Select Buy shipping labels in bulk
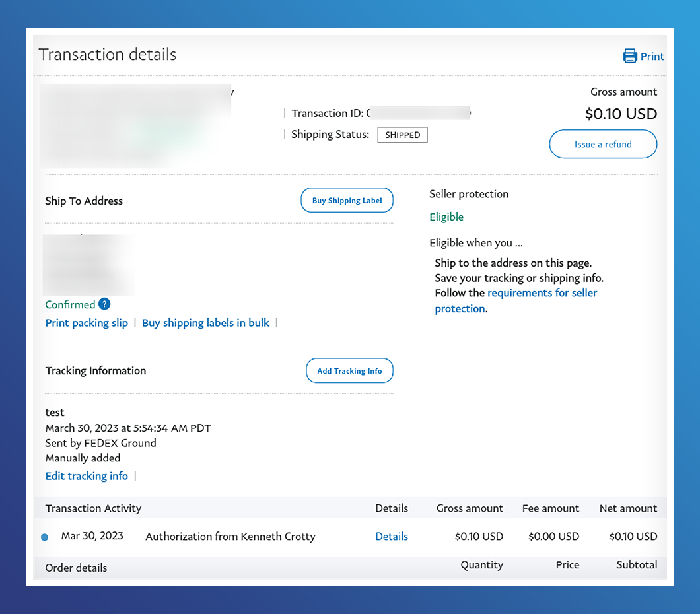The height and width of the screenshot is (614, 700). click(x=205, y=323)
